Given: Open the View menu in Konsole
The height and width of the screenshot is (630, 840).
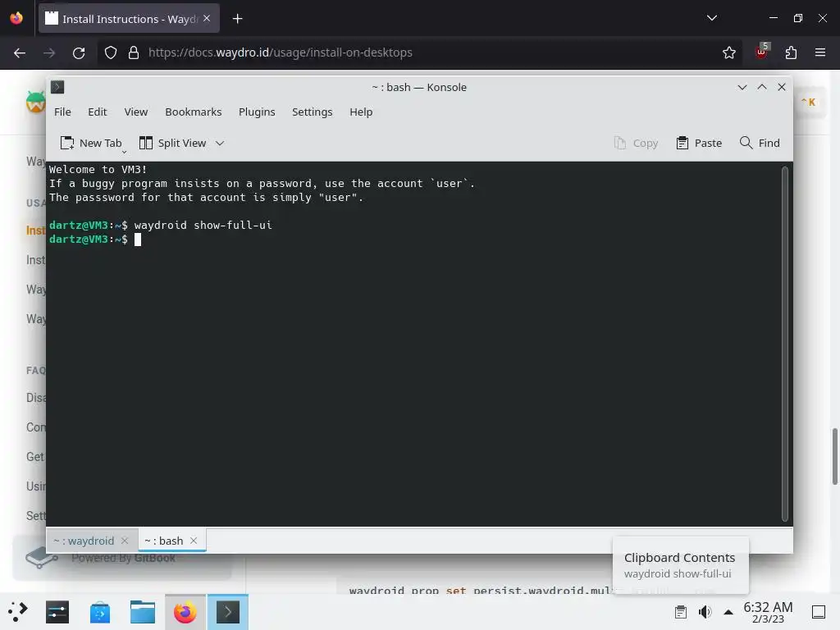Looking at the screenshot, I should point(135,112).
